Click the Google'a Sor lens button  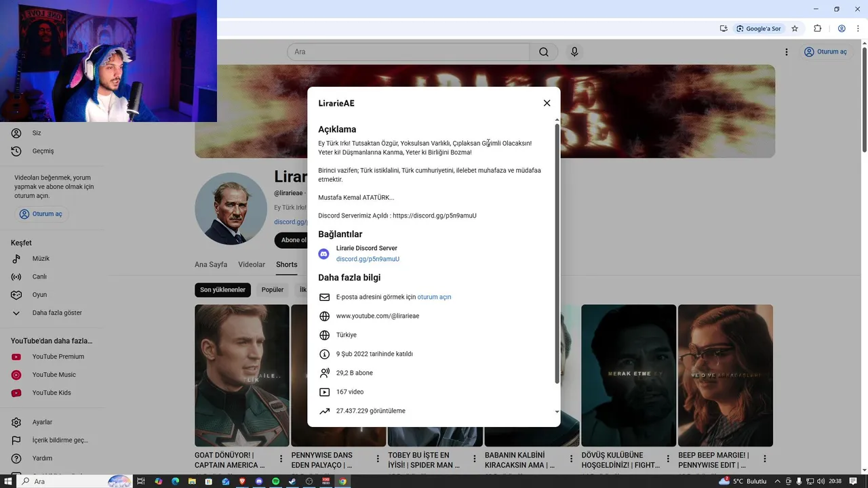tap(759, 28)
